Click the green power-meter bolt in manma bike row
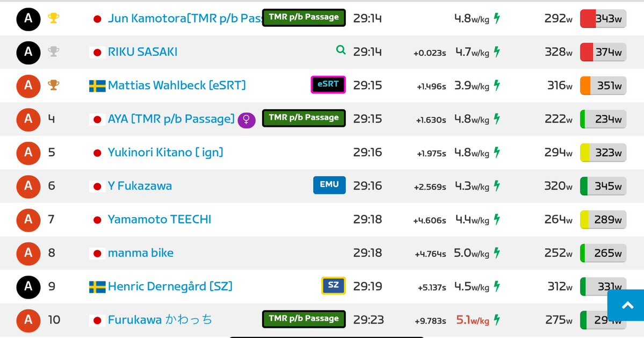644x338 pixels. [x=497, y=253]
